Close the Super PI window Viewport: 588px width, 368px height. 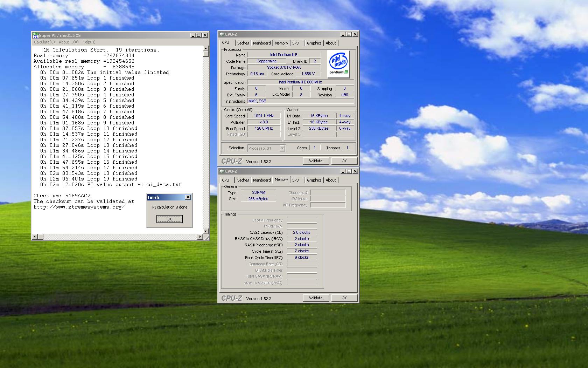pyautogui.click(x=205, y=35)
